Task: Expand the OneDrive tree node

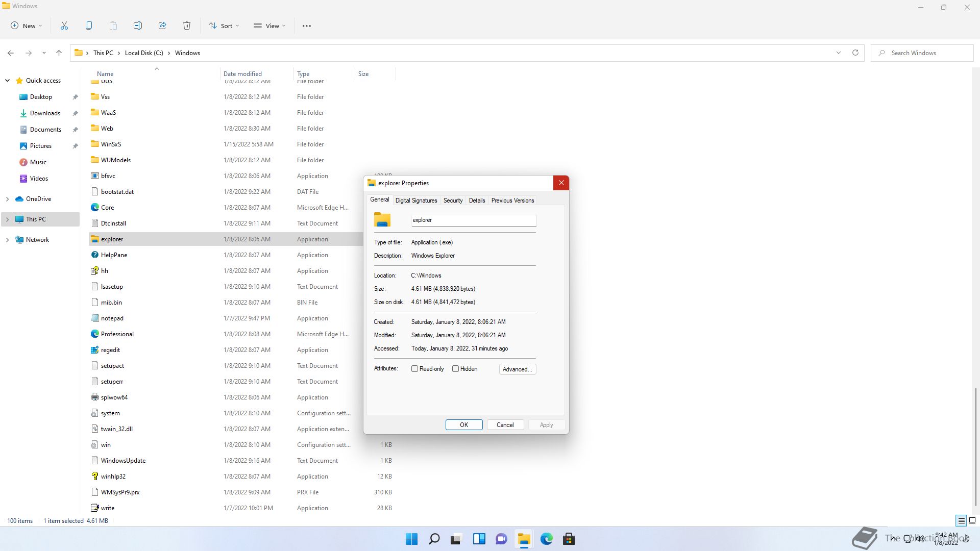Action: click(7, 199)
